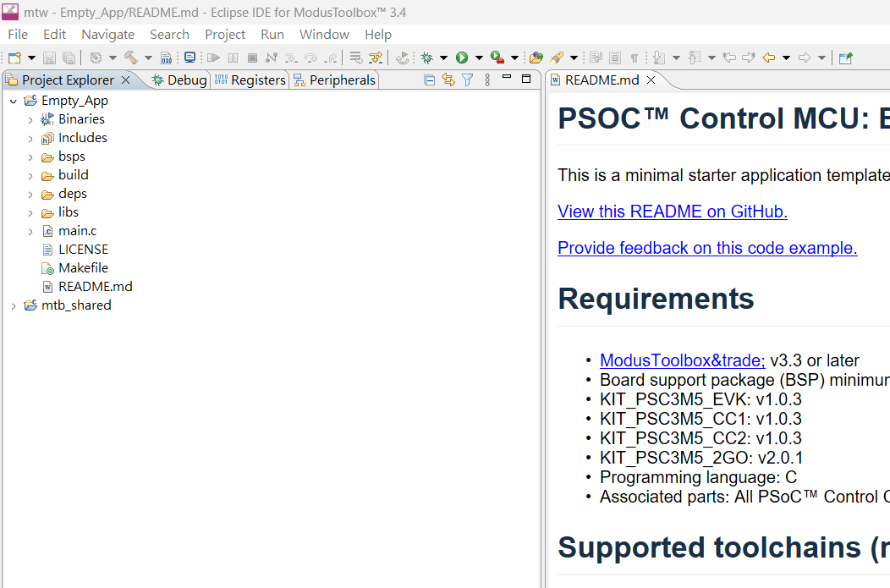Toggle block selection mode in toolbar
Image resolution: width=890 pixels, height=588 pixels.
coord(615,58)
